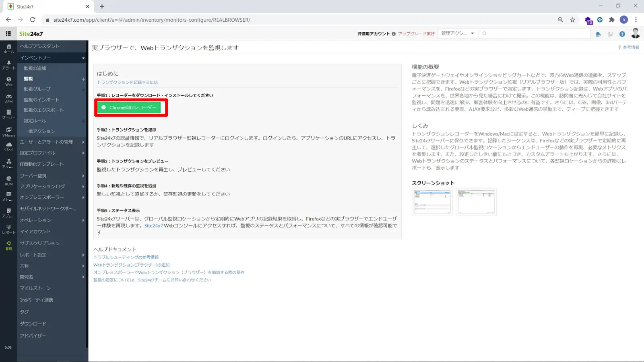Select the サーバー icon in left rail
Image resolution: width=644 pixels, height=362 pixels.
tap(8, 114)
